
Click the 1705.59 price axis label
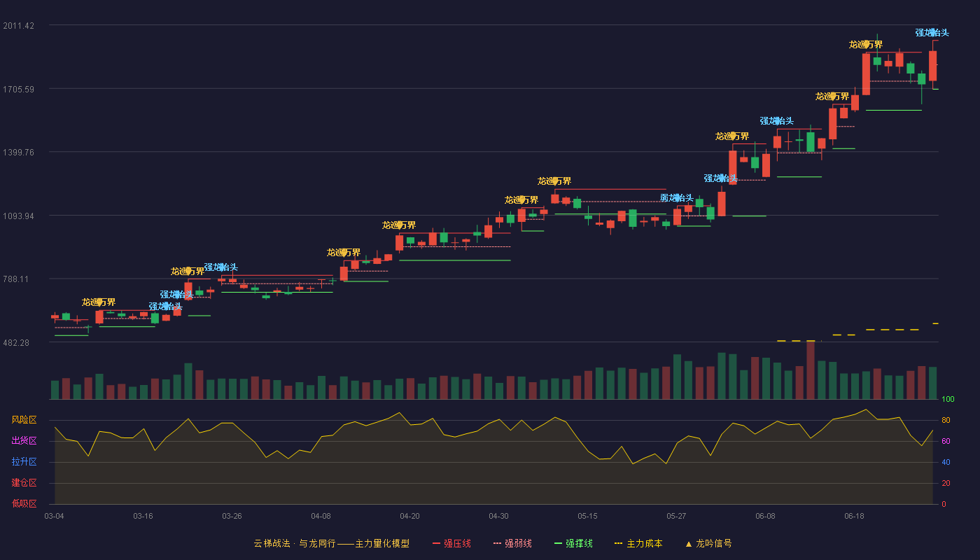point(18,89)
